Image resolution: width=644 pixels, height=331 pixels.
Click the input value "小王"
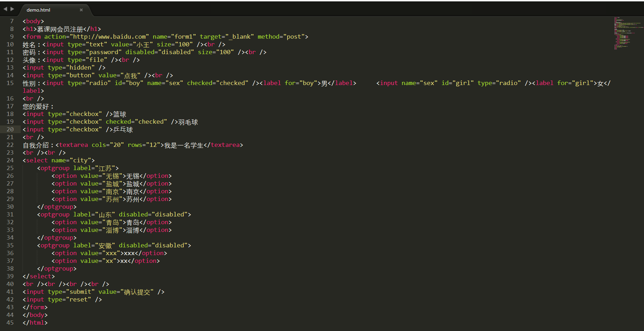143,45
